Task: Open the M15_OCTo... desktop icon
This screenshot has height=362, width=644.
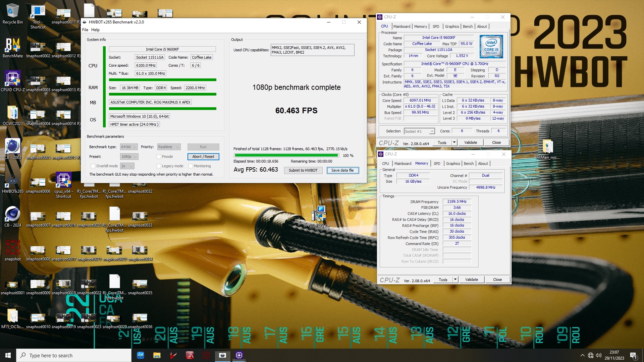Action: click(13, 318)
